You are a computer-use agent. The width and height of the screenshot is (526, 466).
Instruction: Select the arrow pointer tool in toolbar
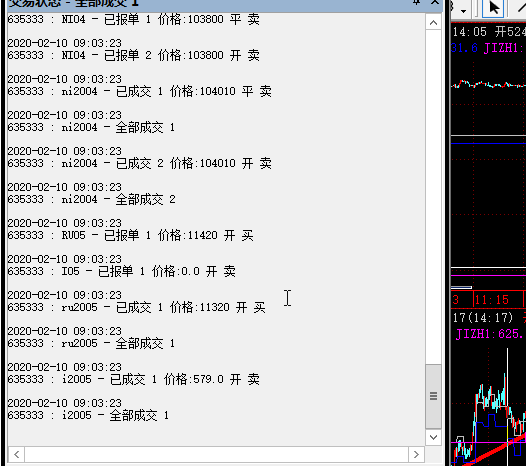point(493,7)
